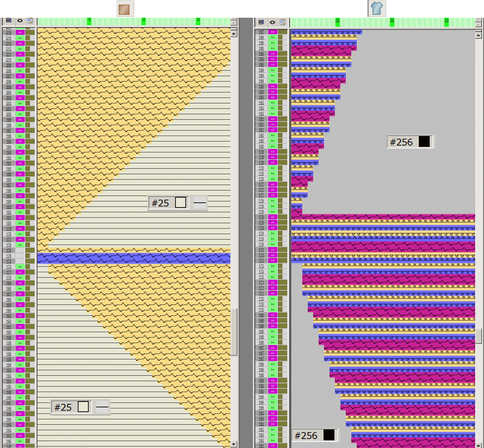Click the left pane's direction arrows header icon

[20, 21]
